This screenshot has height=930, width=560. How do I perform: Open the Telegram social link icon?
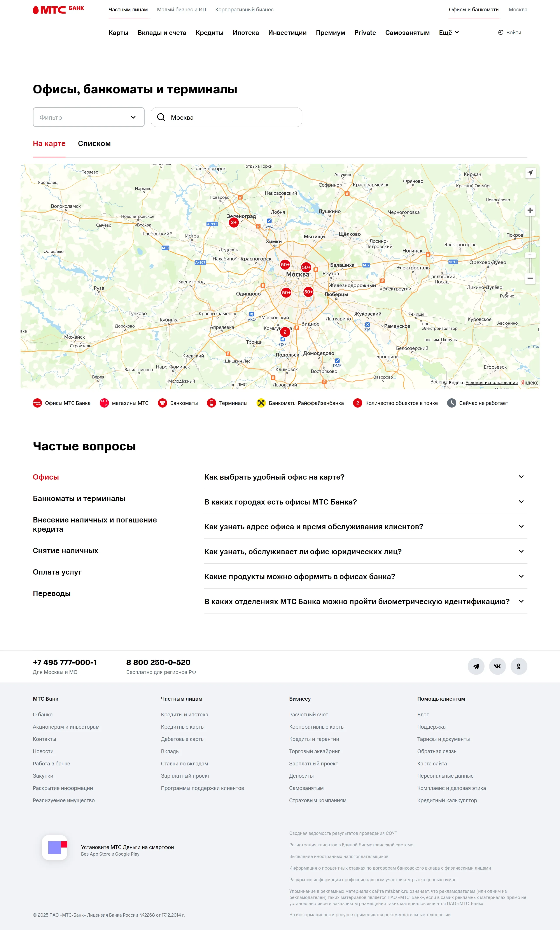476,666
